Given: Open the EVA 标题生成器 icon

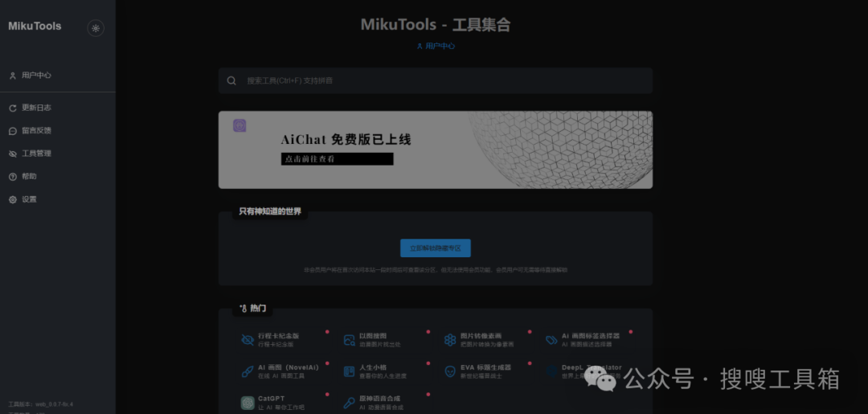Looking at the screenshot, I should pos(450,371).
